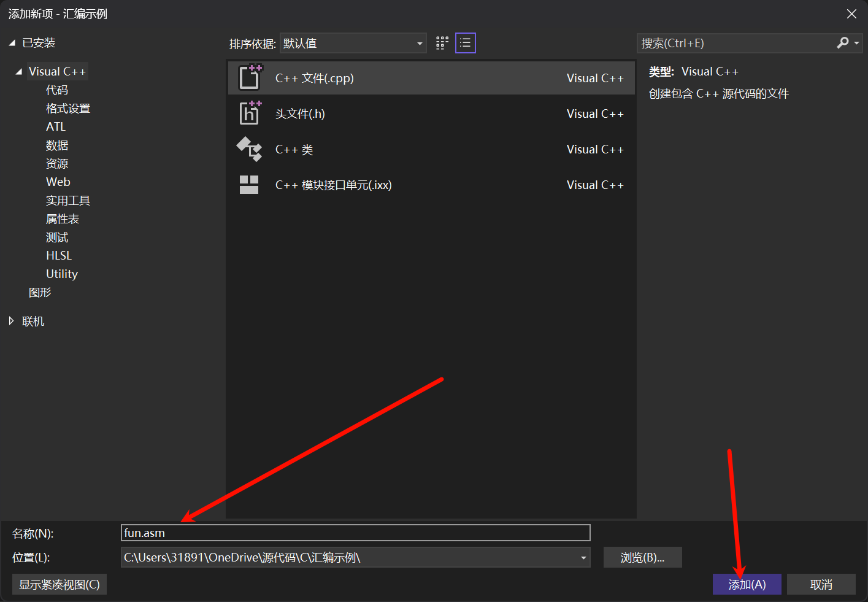868x602 pixels.
Task: Select the 头文件(.h) template icon
Action: point(250,113)
